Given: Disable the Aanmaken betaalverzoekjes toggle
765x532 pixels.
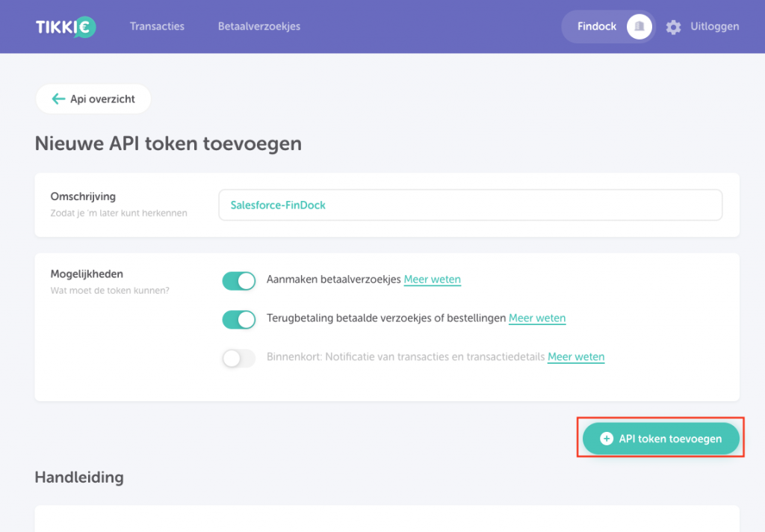Looking at the screenshot, I should [238, 281].
